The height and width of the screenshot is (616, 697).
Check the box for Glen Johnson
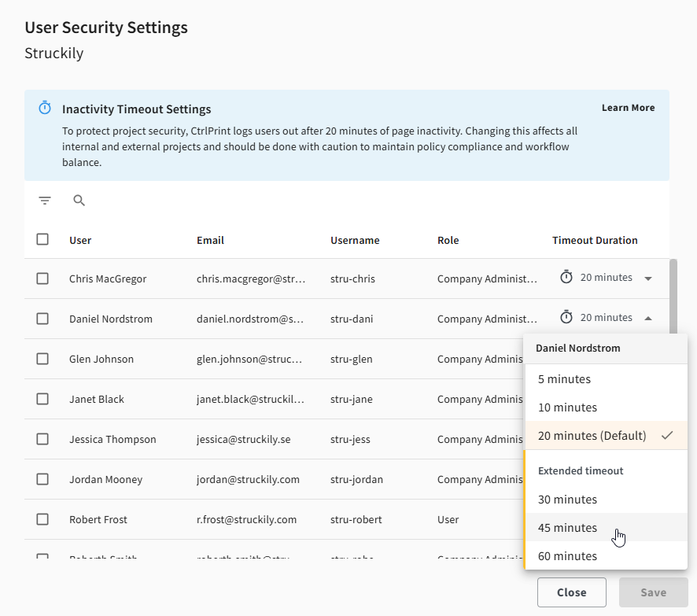coord(42,359)
